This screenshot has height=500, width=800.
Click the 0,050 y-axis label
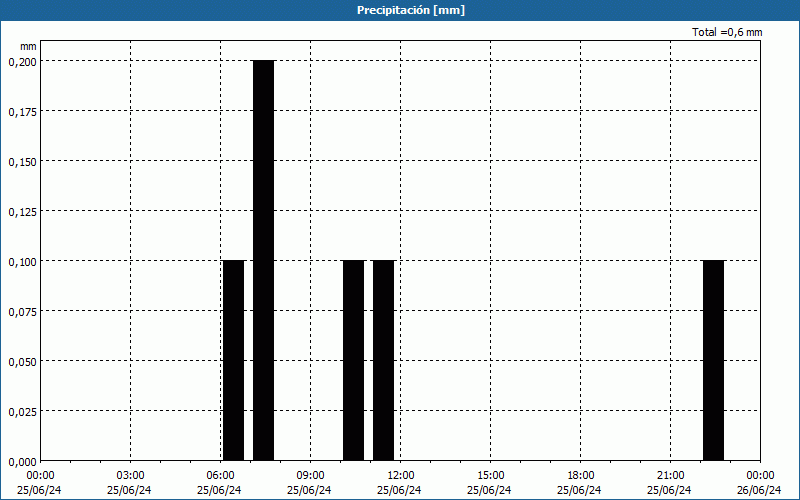[22, 362]
